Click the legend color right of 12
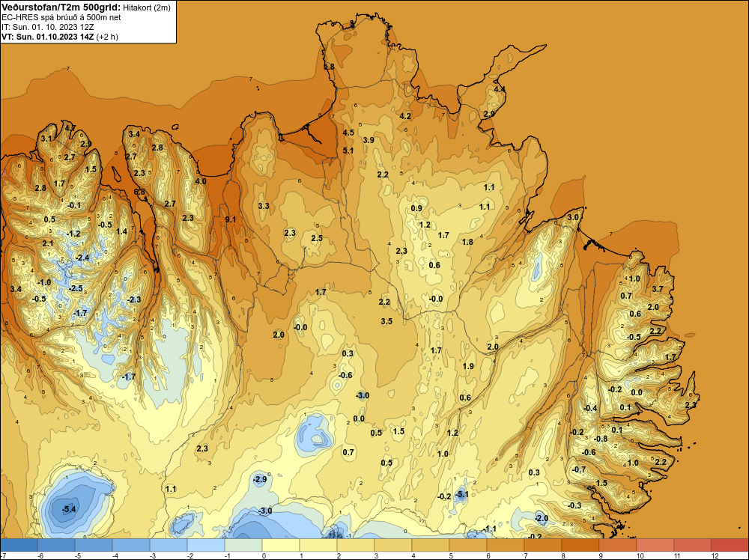The width and height of the screenshot is (749, 560). pyautogui.click(x=730, y=545)
